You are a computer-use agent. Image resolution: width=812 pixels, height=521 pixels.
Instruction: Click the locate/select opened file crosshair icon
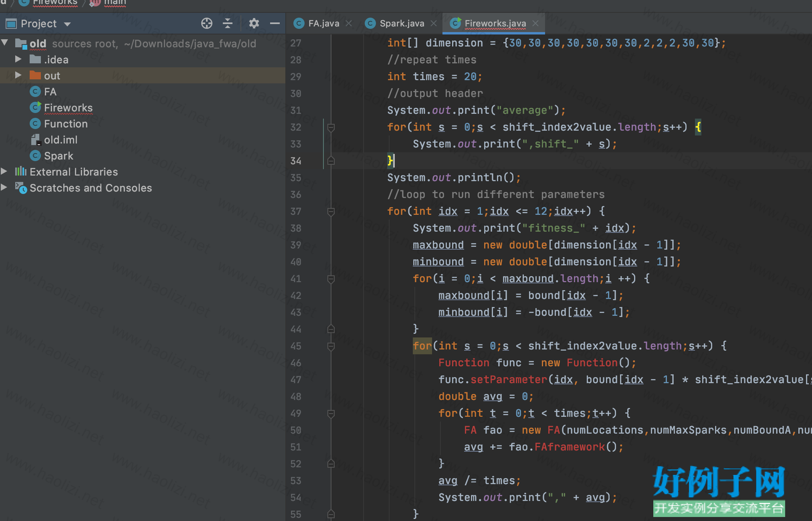point(206,24)
